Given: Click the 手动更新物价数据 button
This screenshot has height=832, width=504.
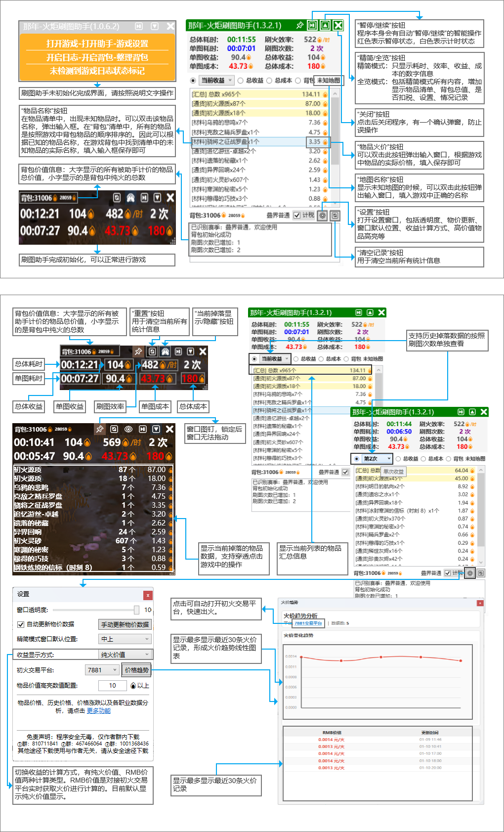Looking at the screenshot, I should (x=125, y=624).
